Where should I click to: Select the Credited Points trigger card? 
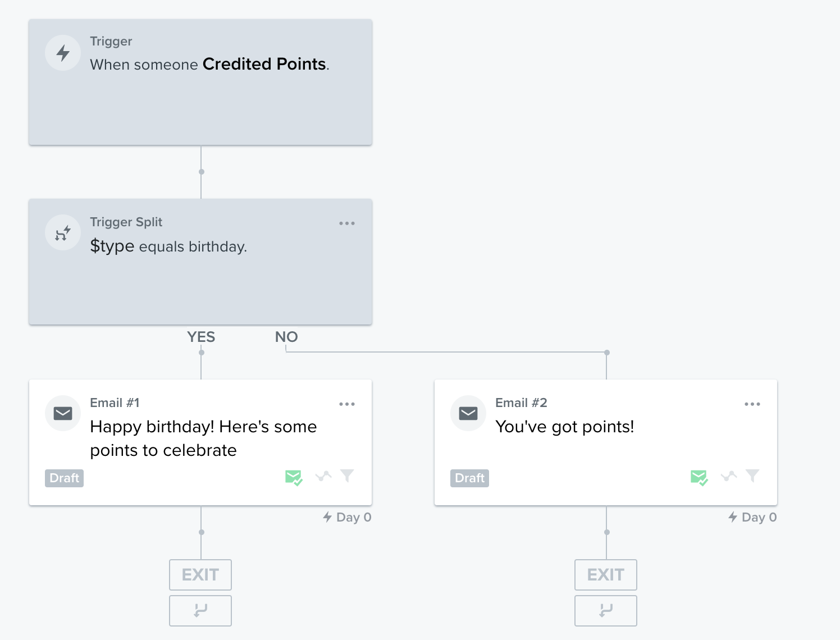200,83
